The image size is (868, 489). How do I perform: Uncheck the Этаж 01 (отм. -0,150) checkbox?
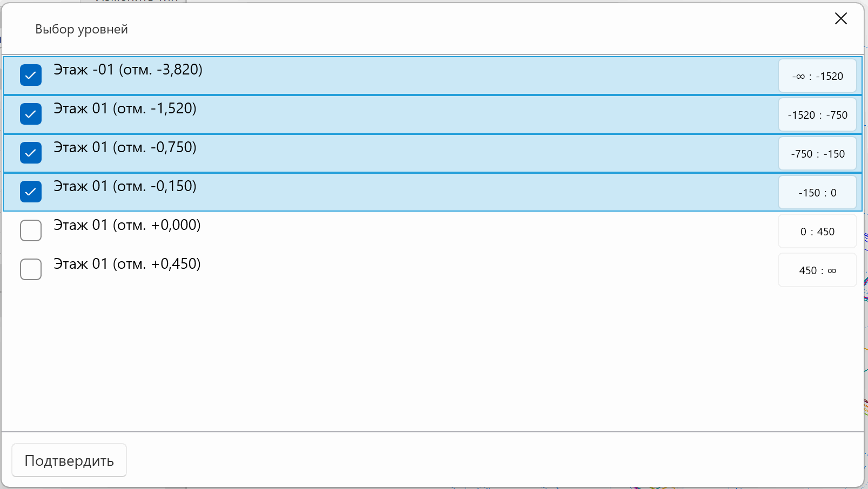click(x=31, y=192)
